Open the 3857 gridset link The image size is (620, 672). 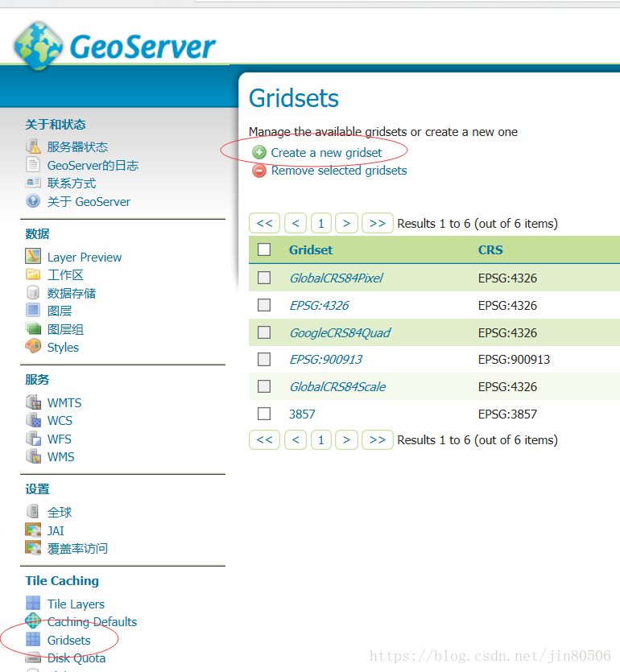click(x=302, y=414)
